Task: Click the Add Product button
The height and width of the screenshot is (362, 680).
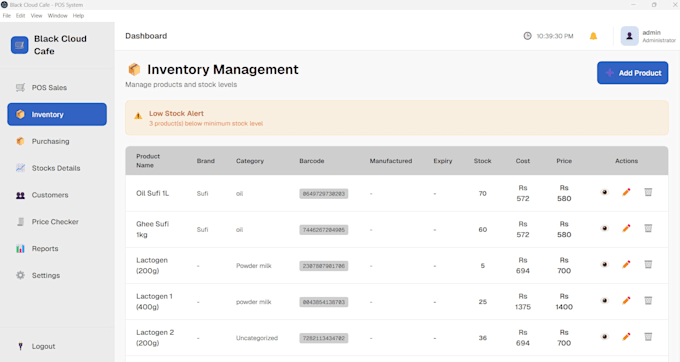Action: pos(632,73)
